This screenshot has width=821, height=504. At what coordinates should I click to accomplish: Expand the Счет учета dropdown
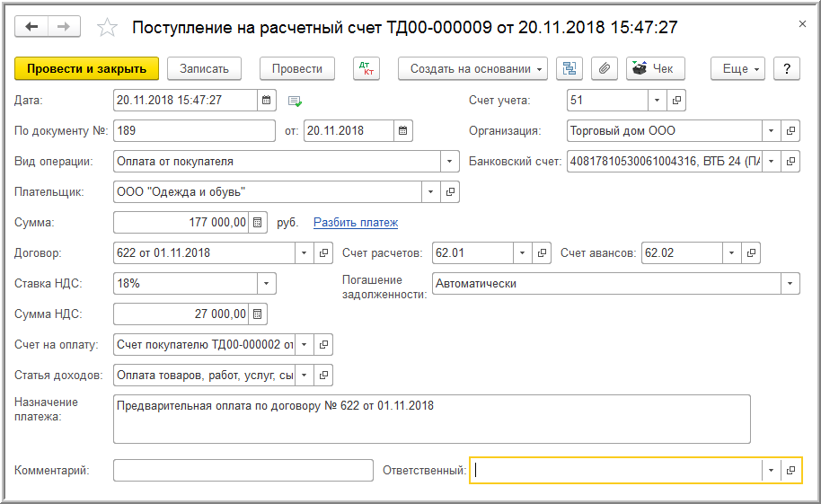pyautogui.click(x=658, y=100)
